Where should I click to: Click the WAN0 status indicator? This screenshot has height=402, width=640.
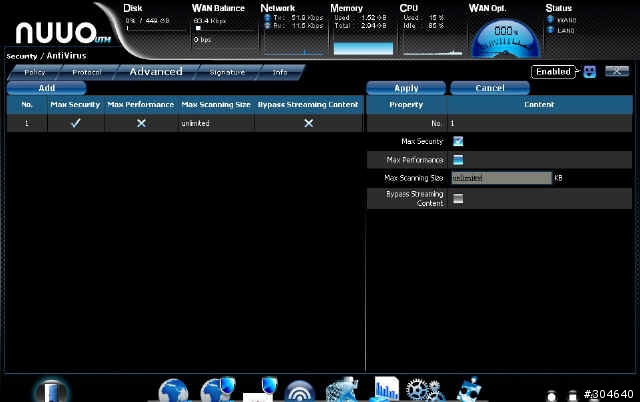(x=550, y=19)
